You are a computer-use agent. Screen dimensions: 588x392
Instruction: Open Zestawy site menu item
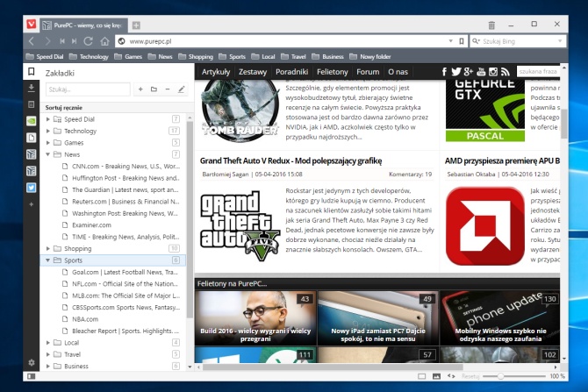[x=253, y=72]
